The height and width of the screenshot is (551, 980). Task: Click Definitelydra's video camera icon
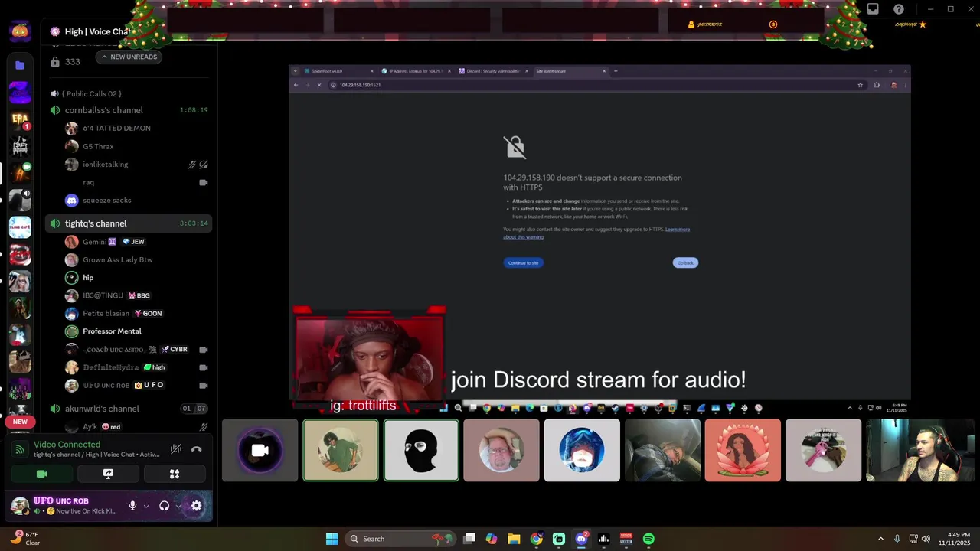click(x=204, y=367)
